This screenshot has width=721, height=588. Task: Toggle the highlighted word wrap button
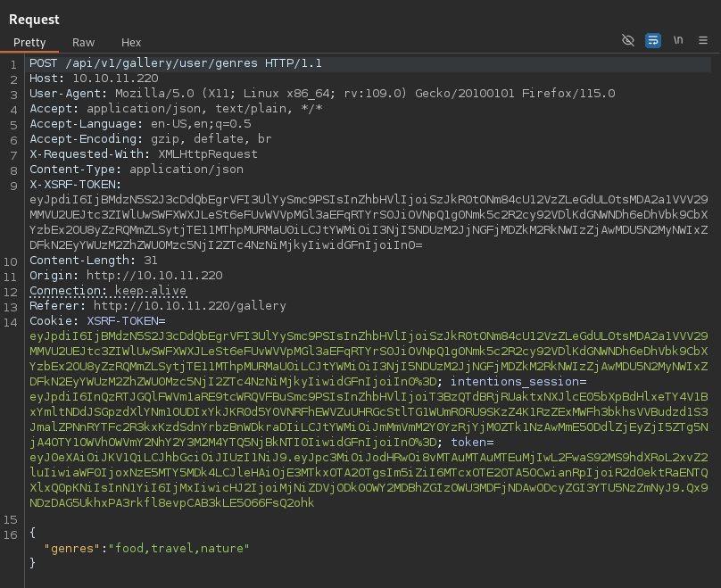point(653,41)
